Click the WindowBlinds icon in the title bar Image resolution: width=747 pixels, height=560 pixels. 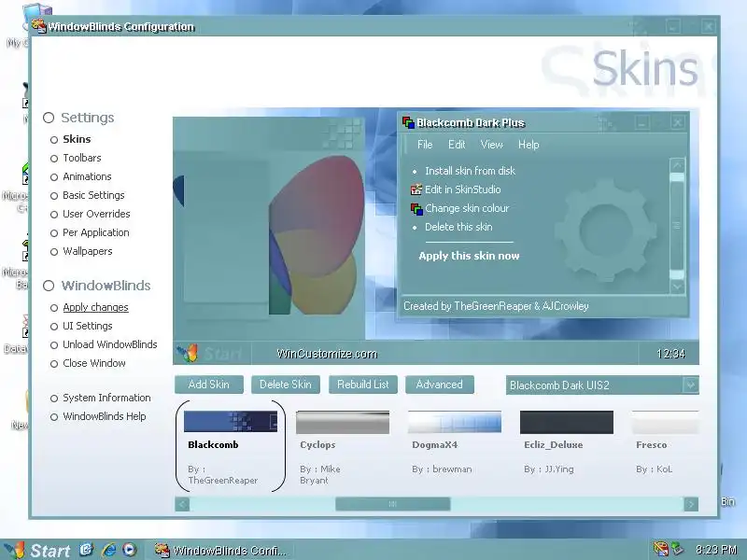pyautogui.click(x=39, y=26)
